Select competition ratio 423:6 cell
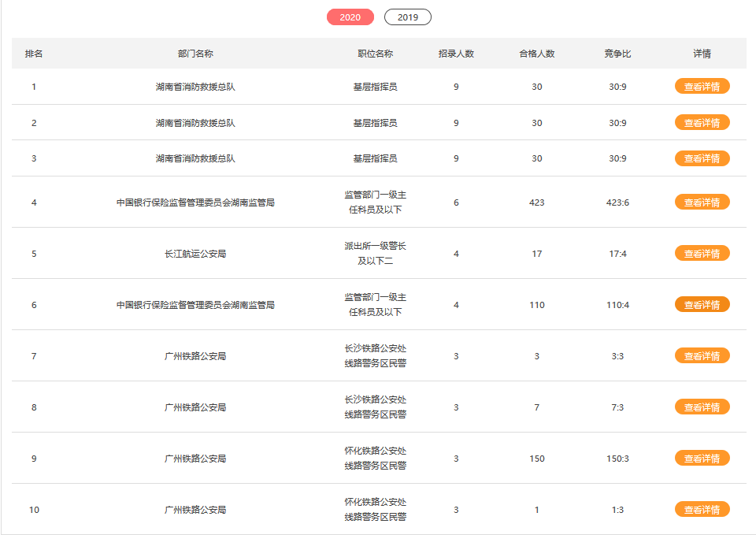The width and height of the screenshot is (756, 535). coord(617,202)
